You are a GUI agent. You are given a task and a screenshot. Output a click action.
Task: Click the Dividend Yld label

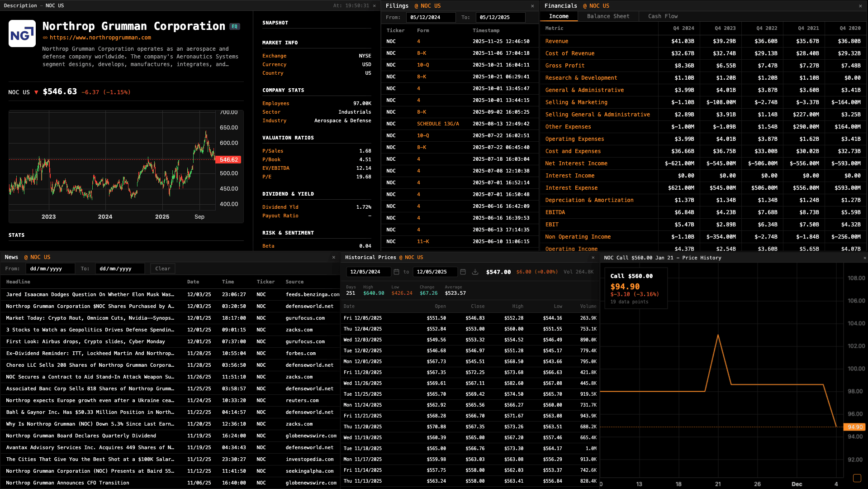click(280, 207)
